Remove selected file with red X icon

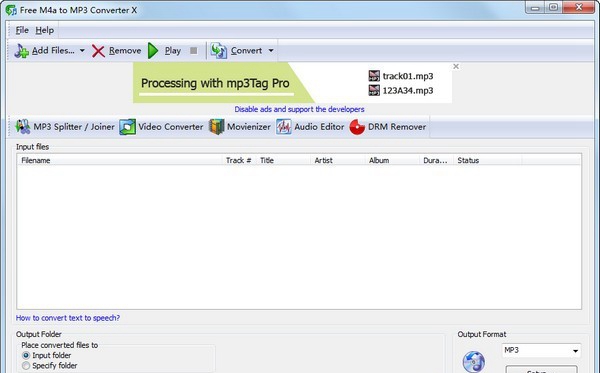click(x=98, y=51)
